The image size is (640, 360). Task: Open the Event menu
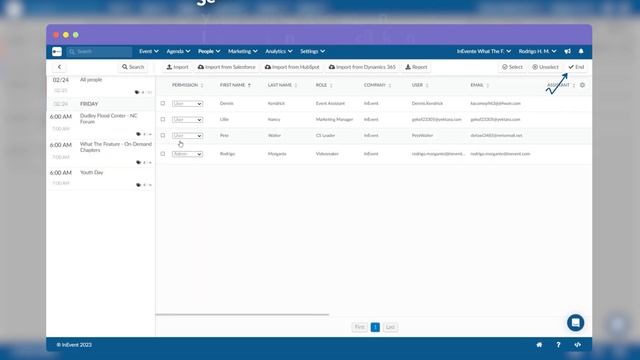click(149, 51)
